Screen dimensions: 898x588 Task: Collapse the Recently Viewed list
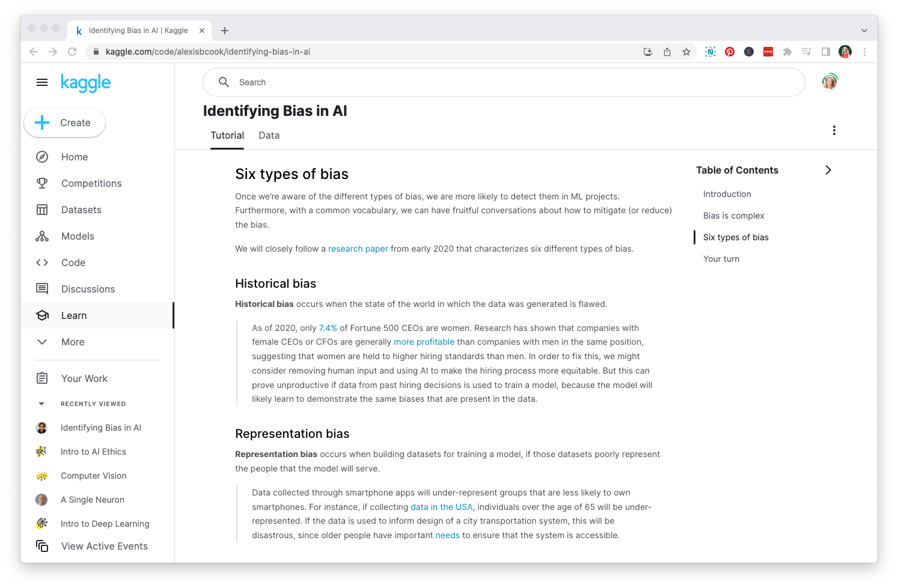pos(41,404)
